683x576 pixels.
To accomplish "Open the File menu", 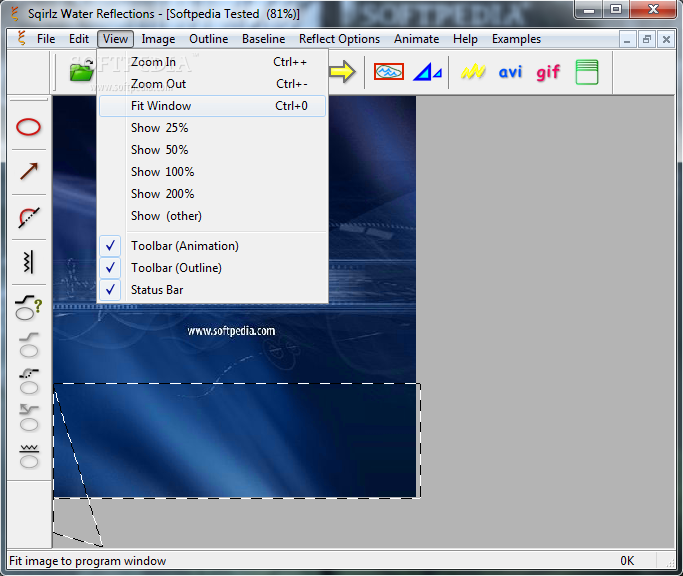I will pos(46,39).
